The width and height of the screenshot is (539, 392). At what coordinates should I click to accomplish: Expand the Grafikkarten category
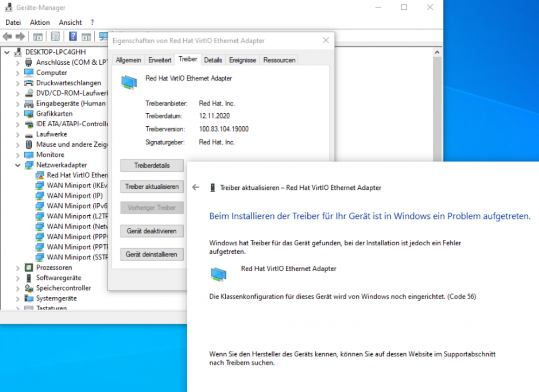click(x=18, y=114)
